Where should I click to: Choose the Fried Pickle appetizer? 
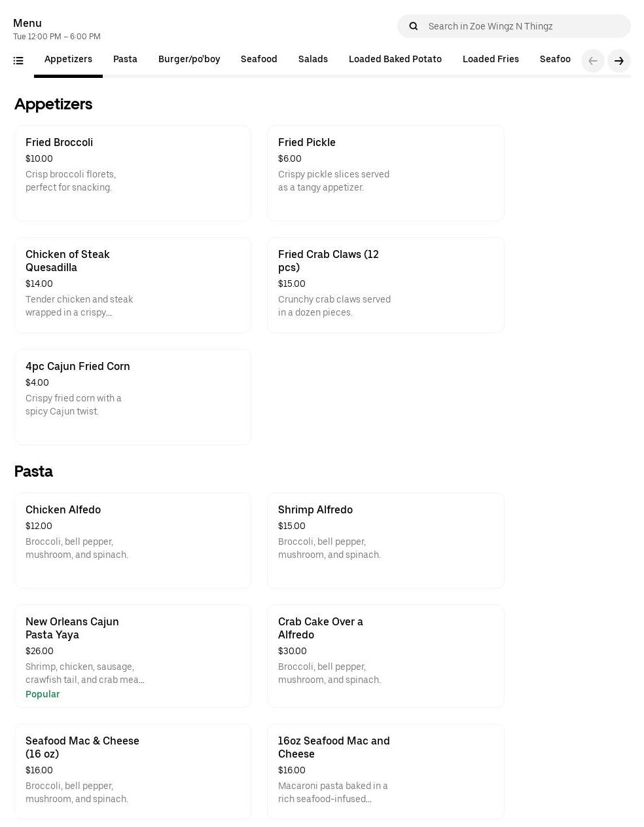pos(385,173)
